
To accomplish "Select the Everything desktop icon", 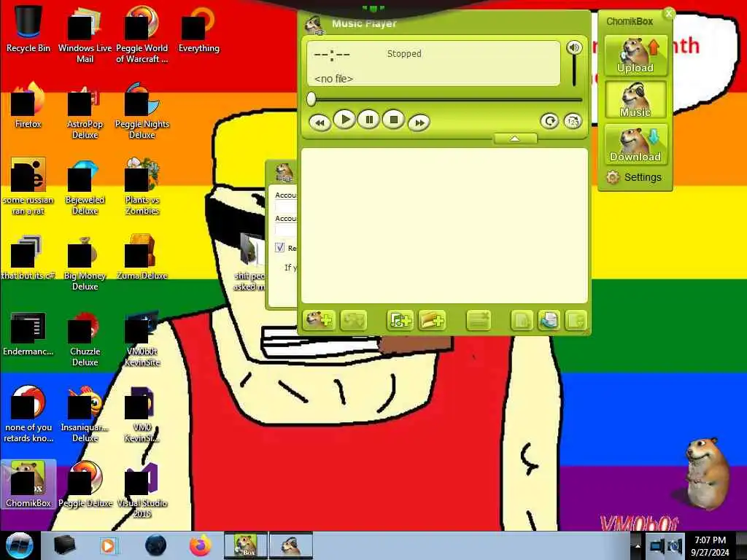I will 198,29.
